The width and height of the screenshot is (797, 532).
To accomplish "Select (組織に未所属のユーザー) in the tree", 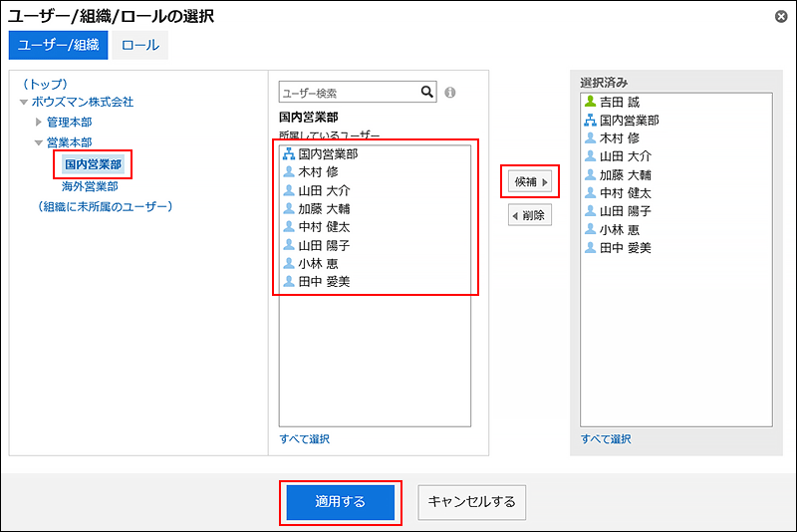I will (x=106, y=206).
